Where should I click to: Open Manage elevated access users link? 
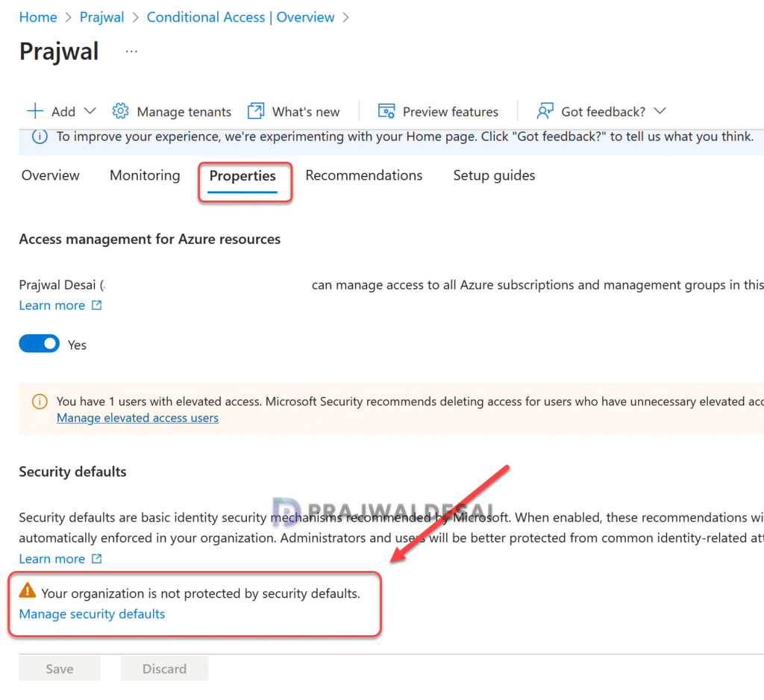(x=137, y=418)
